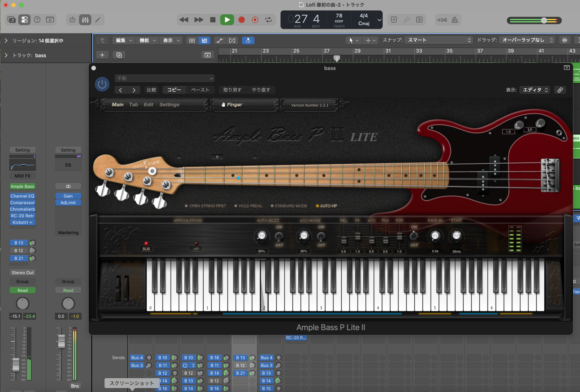This screenshot has height=392, width=580.
Task: Open the 手動 preset dropdown
Action: (x=164, y=78)
